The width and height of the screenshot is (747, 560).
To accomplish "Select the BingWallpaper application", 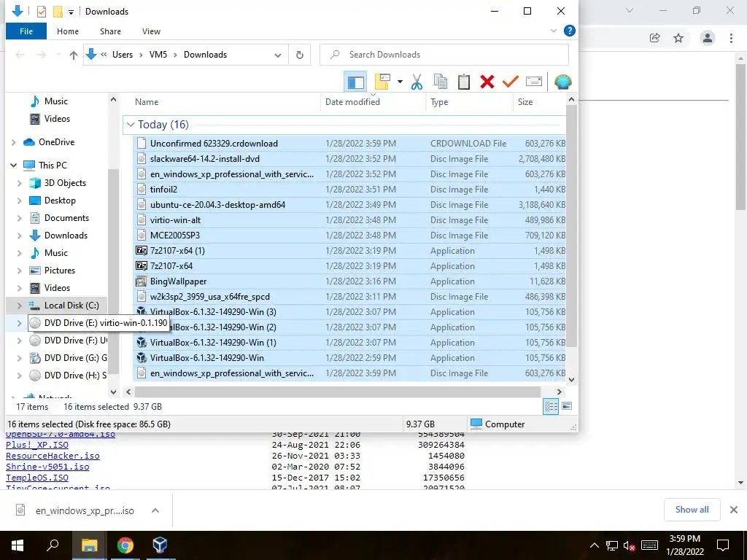I will tap(350, 281).
